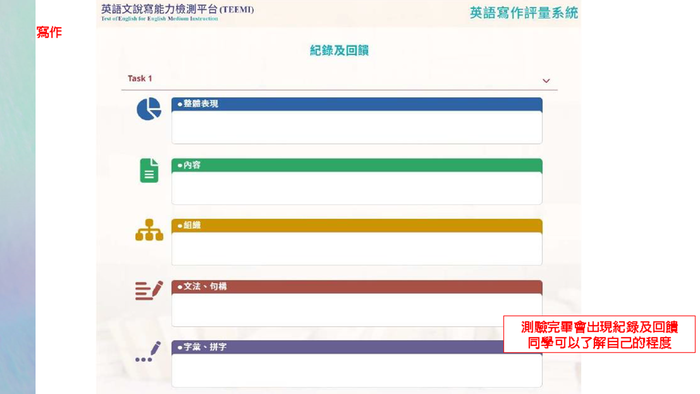The height and width of the screenshot is (394, 700).
Task: Click the 組織 feedback text box
Action: (x=357, y=249)
